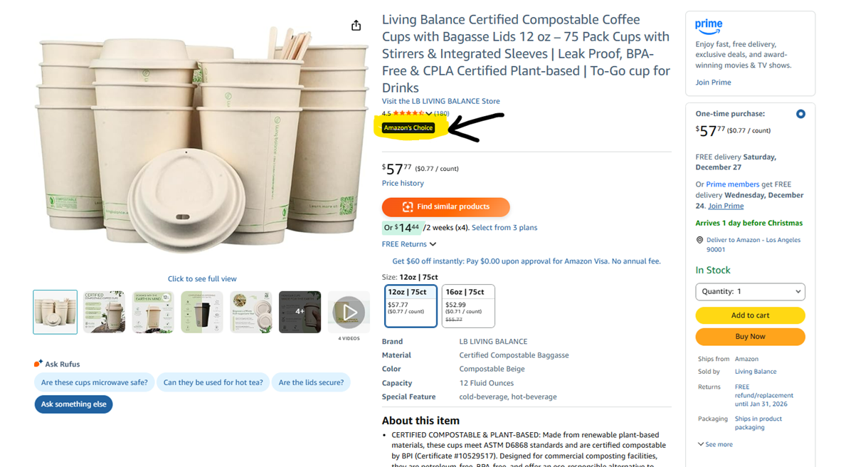The width and height of the screenshot is (868, 467).
Task: Open the star rating dropdown arrow
Action: [x=429, y=114]
